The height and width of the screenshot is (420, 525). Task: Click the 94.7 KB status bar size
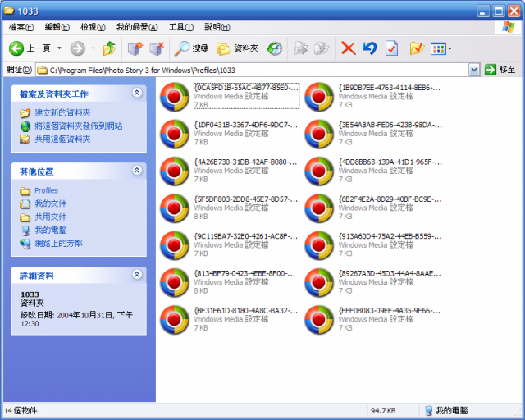tap(383, 410)
